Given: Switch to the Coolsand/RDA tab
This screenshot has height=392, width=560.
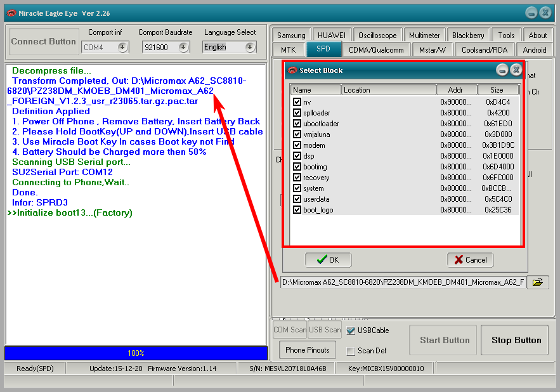Looking at the screenshot, I should coord(485,49).
